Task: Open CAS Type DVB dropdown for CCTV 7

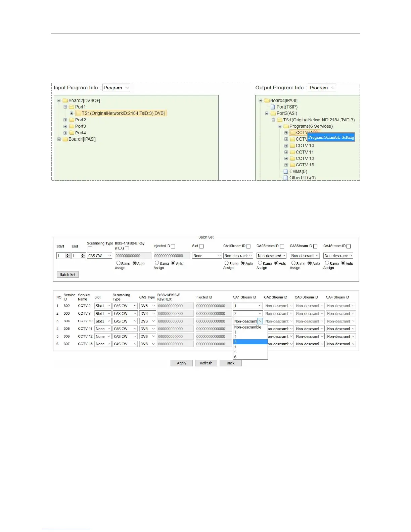Action: [x=148, y=314]
